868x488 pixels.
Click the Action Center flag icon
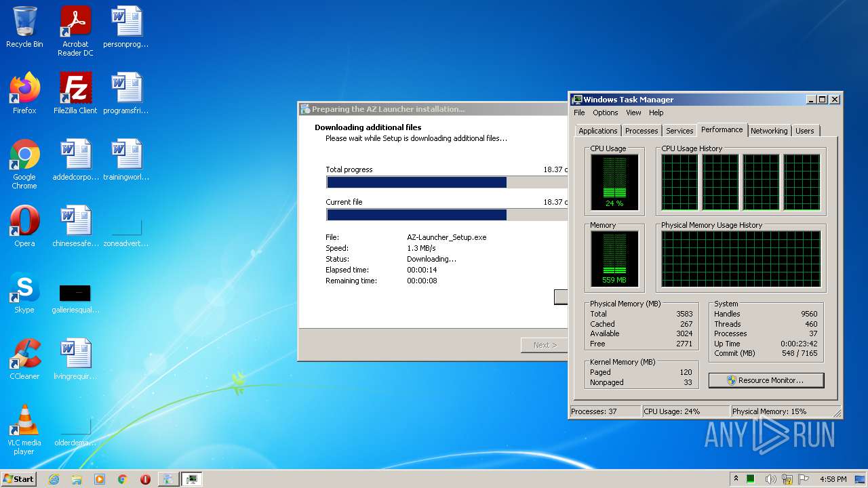coord(804,479)
